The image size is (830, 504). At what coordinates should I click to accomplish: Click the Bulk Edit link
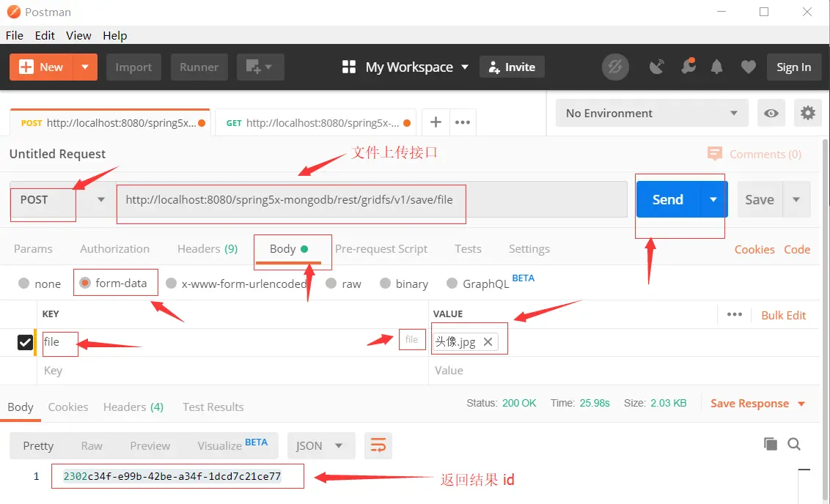click(783, 315)
